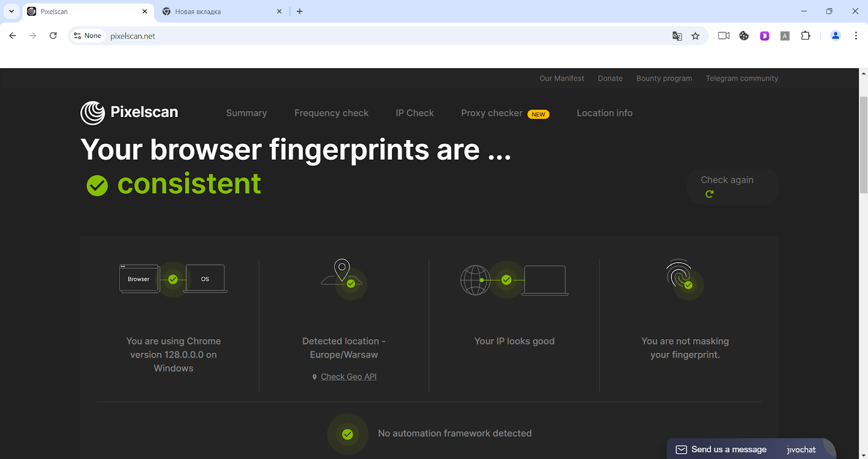
Task: Bookmark this page with star icon
Action: click(695, 36)
